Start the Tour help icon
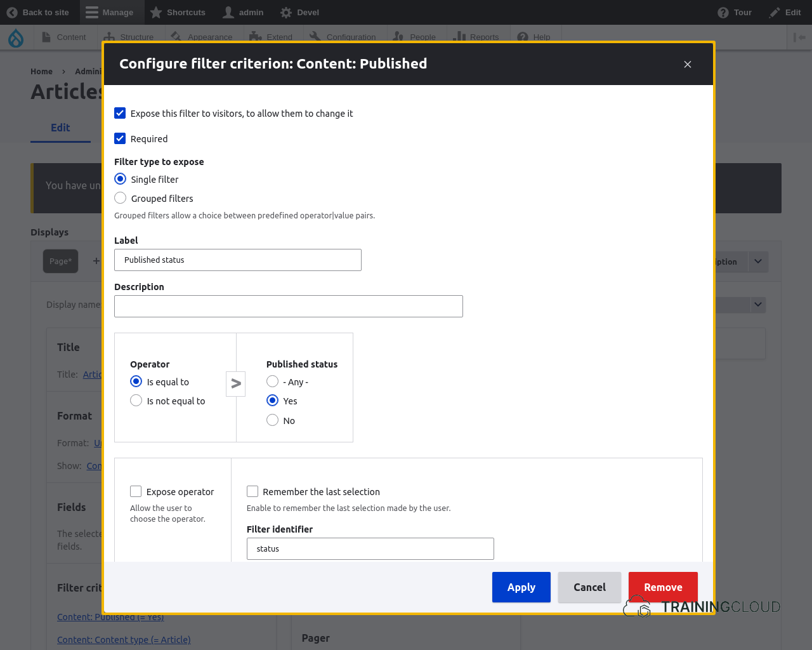Viewport: 812px width, 650px height. (723, 13)
